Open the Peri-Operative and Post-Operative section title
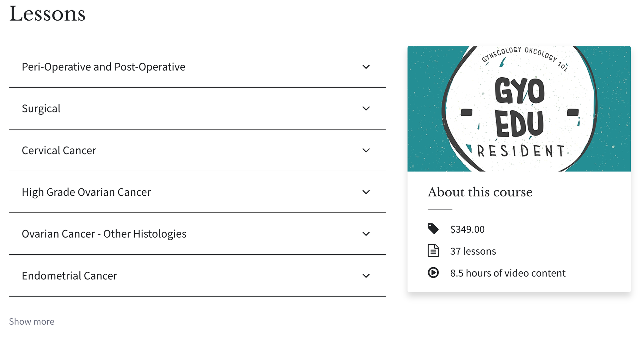Image resolution: width=644 pixels, height=350 pixels. pos(103,67)
